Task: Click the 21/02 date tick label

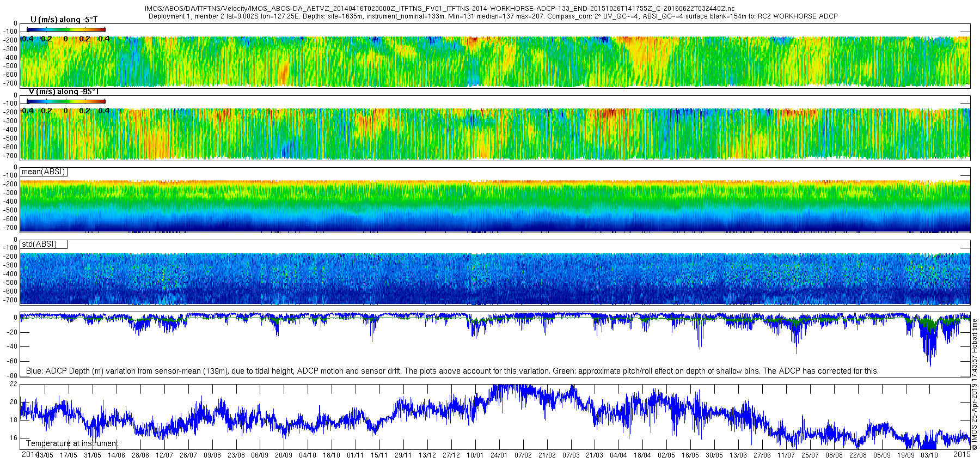Action: pos(547,455)
